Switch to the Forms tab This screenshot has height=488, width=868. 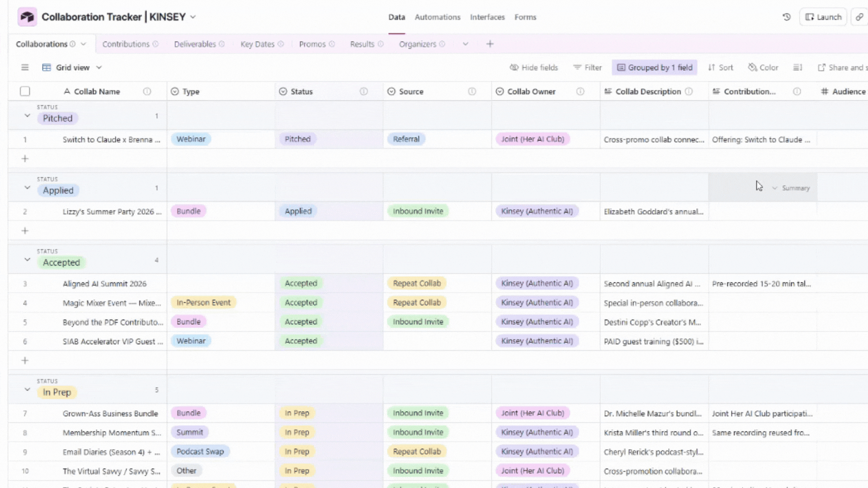pos(525,17)
